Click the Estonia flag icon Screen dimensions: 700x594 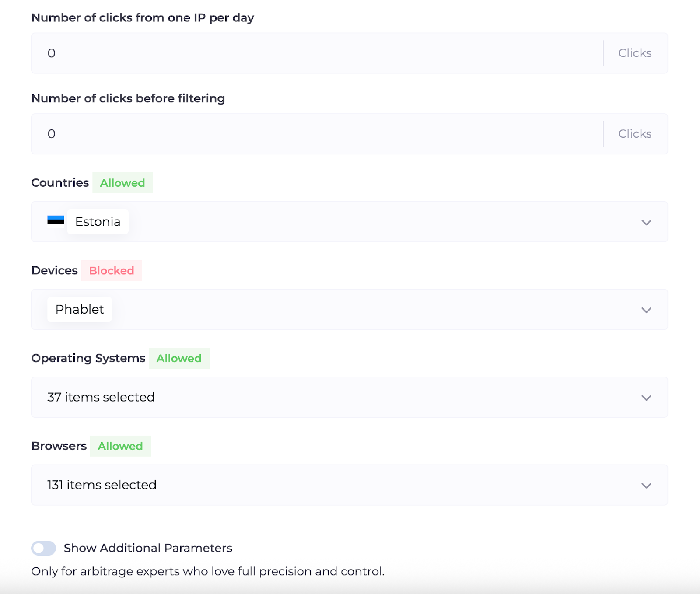pos(56,220)
